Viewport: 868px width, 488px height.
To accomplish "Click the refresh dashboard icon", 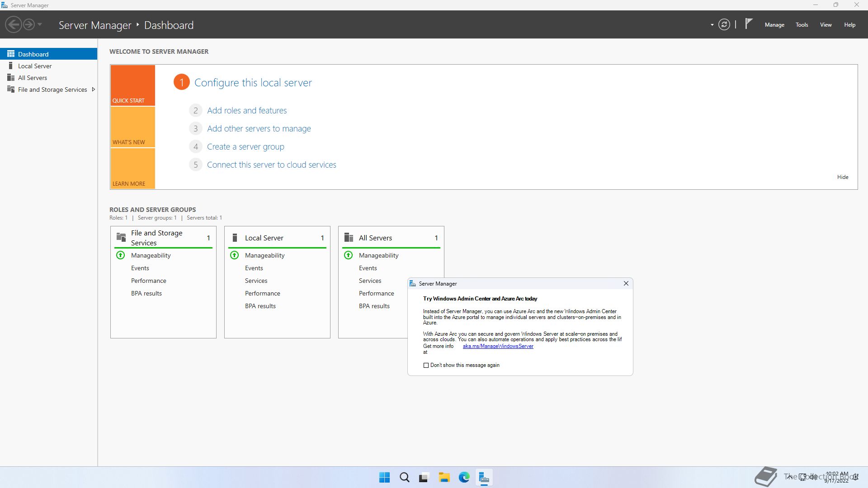I will pos(724,24).
